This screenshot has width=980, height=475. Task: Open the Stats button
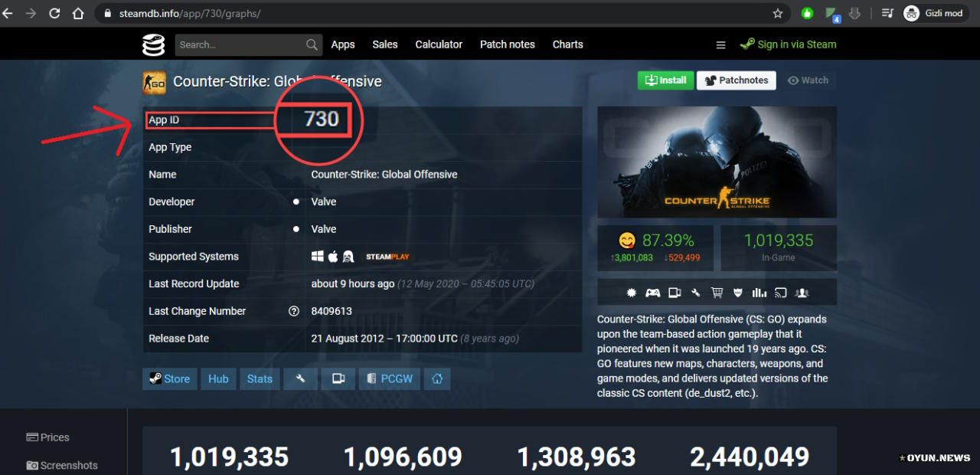click(260, 378)
